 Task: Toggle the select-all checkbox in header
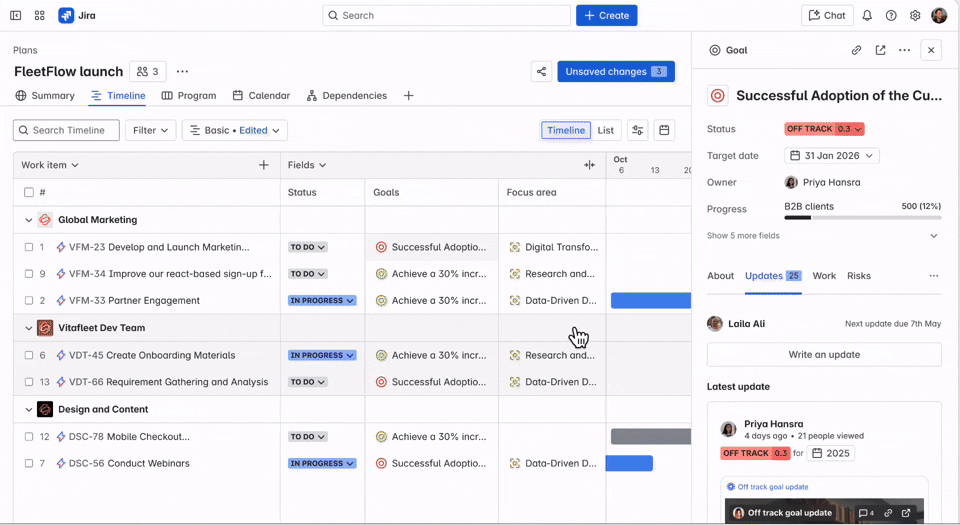29,192
